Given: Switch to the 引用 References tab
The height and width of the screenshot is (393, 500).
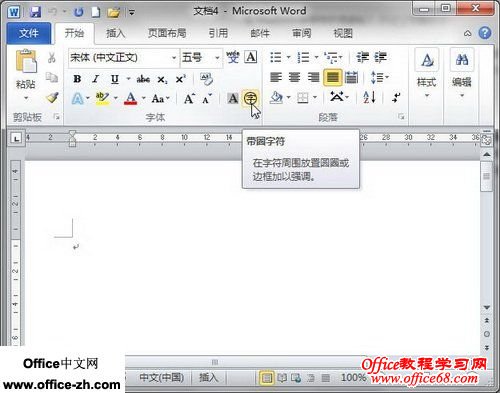Looking at the screenshot, I should pyautogui.click(x=218, y=33).
